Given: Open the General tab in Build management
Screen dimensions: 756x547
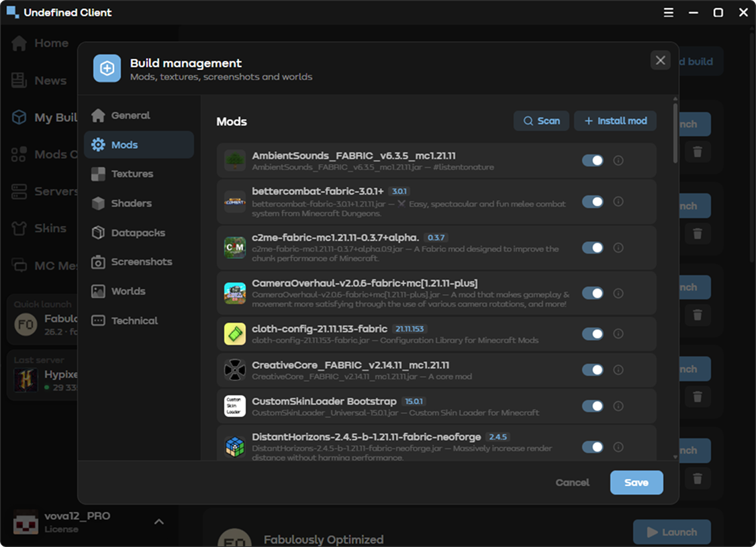Looking at the screenshot, I should click(139, 115).
